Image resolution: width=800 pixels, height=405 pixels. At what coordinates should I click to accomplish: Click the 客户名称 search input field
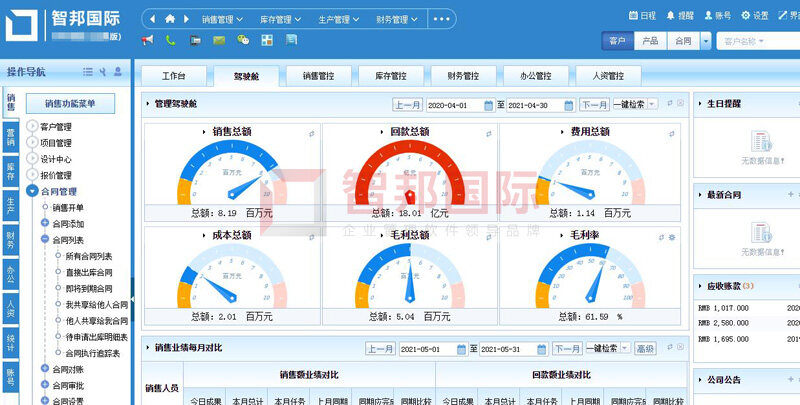tap(758, 41)
